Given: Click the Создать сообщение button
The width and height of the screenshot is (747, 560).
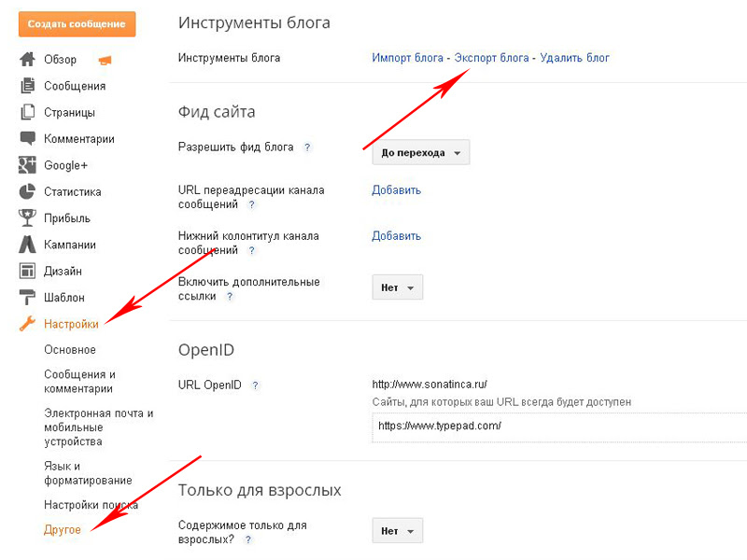Looking at the screenshot, I should 78,24.
